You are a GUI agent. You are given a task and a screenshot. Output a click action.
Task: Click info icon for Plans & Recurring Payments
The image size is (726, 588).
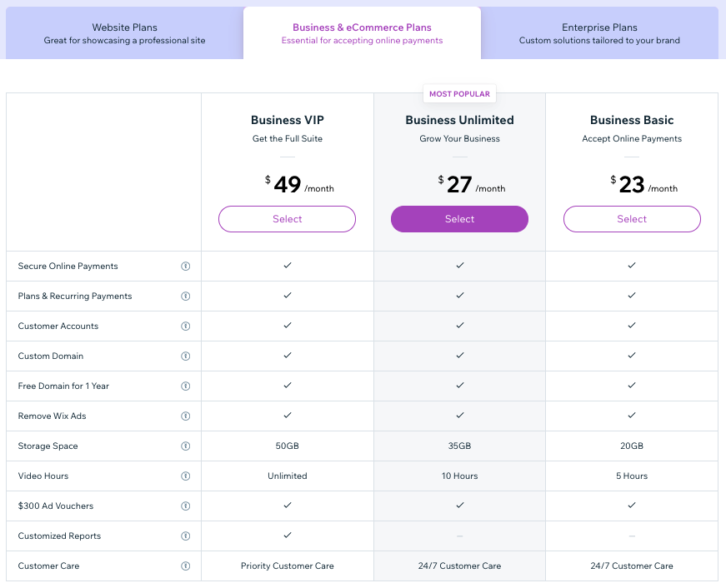click(x=186, y=296)
